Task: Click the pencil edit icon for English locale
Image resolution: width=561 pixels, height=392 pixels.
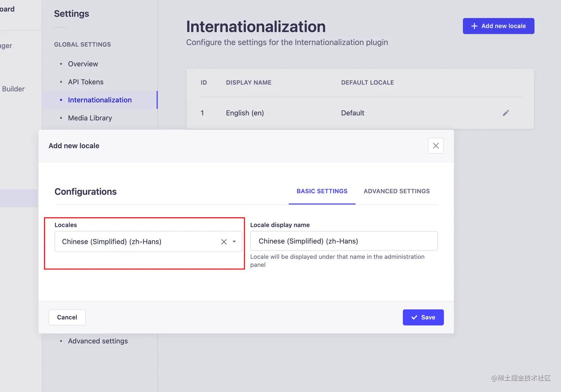Action: tap(506, 113)
